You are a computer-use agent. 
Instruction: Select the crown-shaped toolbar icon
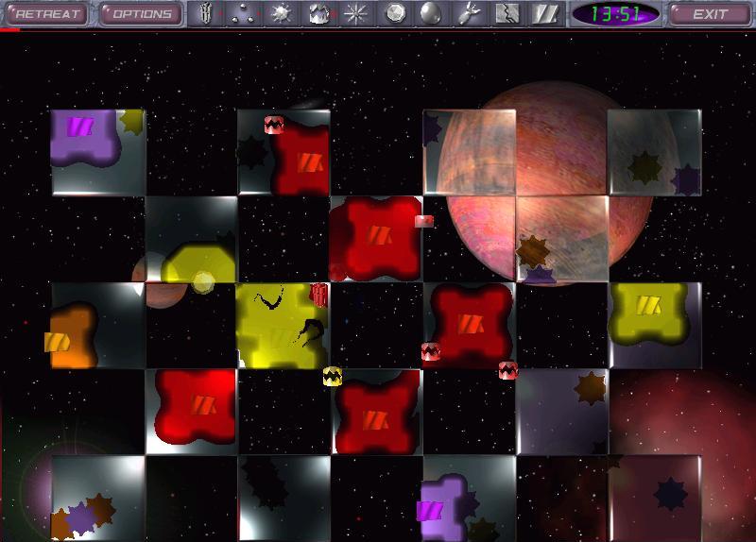318,14
